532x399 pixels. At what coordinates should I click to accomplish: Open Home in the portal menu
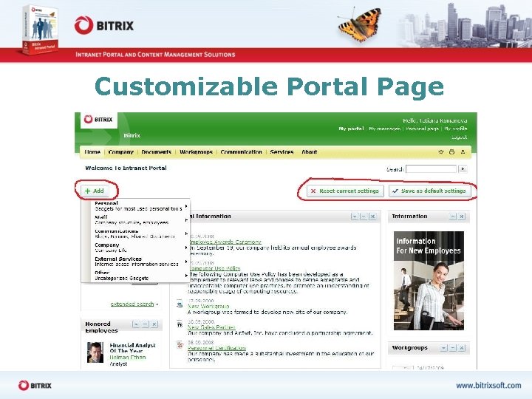(x=92, y=152)
